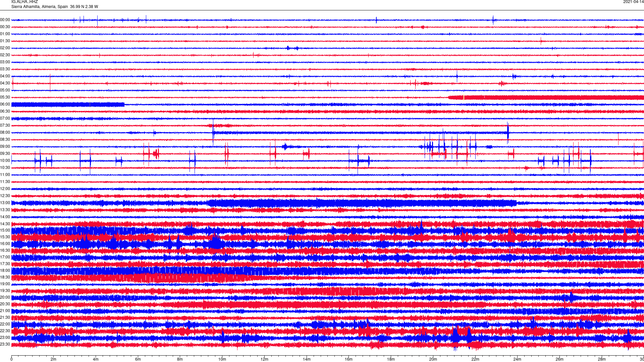
Task: Click the 23:30 trace time label
Action: click(5, 344)
